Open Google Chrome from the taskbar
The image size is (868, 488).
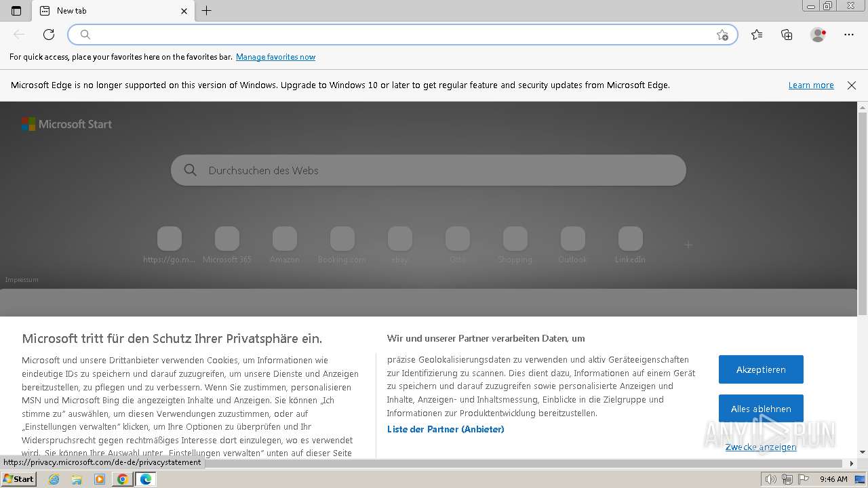pyautogui.click(x=122, y=479)
